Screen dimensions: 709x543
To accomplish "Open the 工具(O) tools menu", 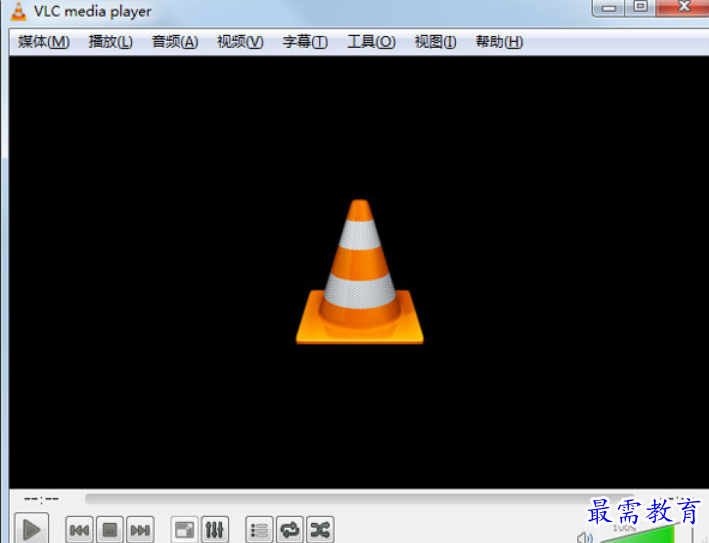I will tap(371, 42).
